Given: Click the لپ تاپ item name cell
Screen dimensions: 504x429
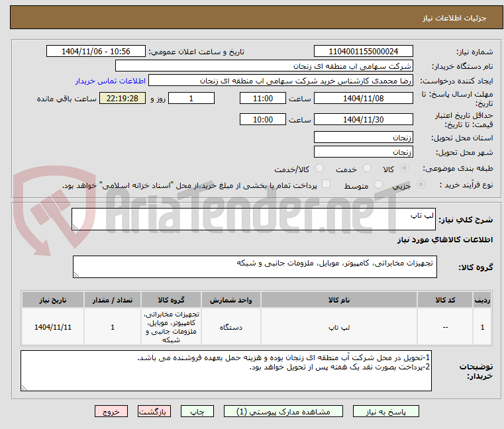Looking at the screenshot, I should point(339,327).
